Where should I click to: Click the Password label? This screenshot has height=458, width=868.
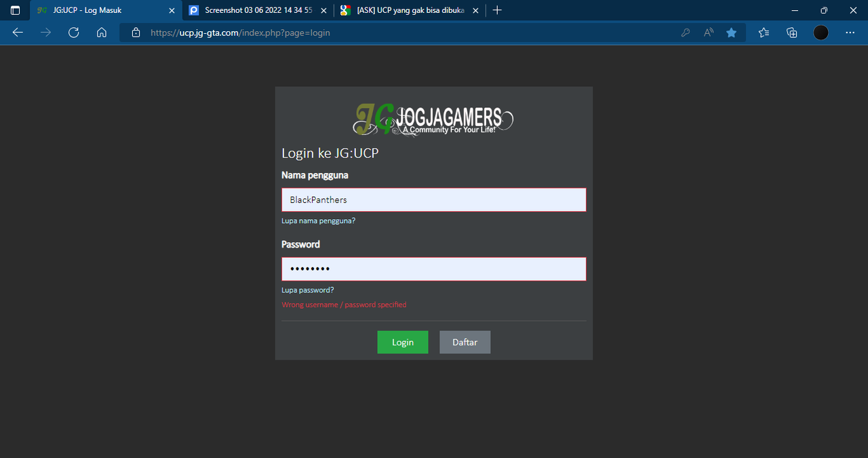point(300,244)
